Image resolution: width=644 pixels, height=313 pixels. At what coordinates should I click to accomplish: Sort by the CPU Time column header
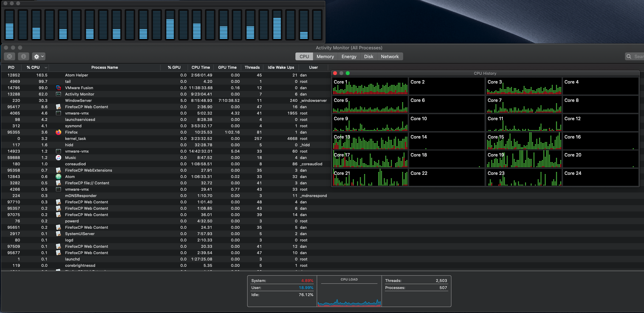click(201, 67)
